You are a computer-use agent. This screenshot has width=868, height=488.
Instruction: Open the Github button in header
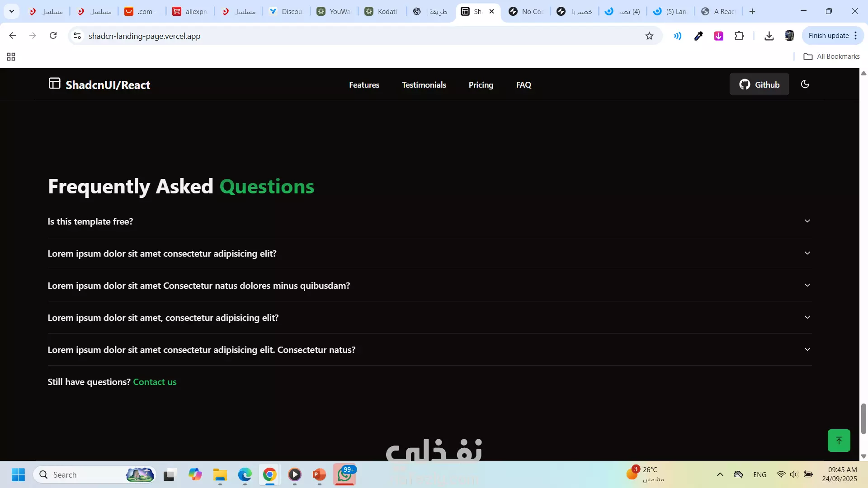(x=759, y=84)
